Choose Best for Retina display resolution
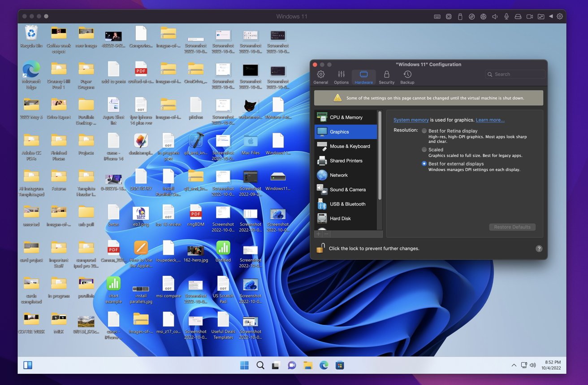Image resolution: width=588 pixels, height=385 pixels. pyautogui.click(x=424, y=131)
